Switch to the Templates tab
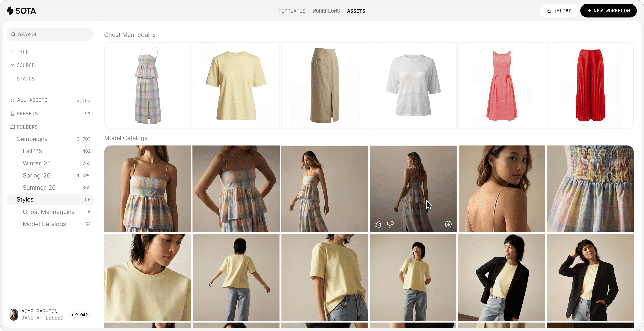The width and height of the screenshot is (644, 331). click(292, 11)
